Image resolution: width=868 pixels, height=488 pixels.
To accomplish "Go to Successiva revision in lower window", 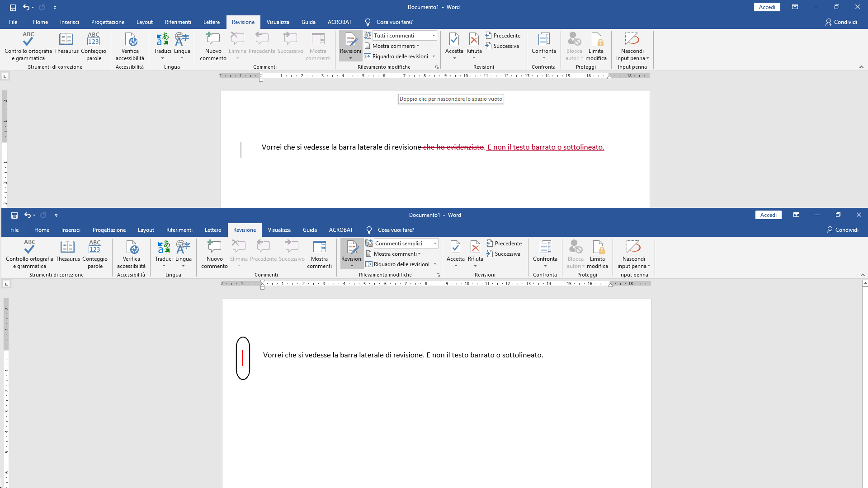I will click(504, 254).
